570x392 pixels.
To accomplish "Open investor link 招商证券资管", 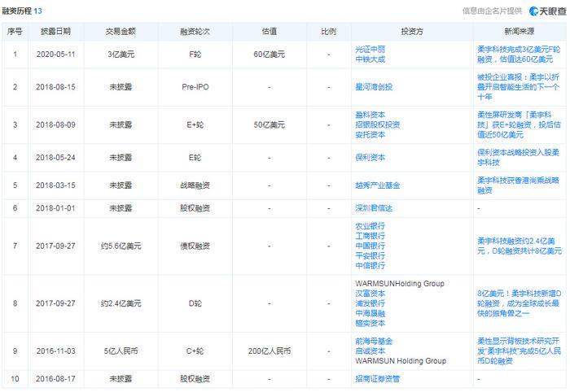I will 377,379.
